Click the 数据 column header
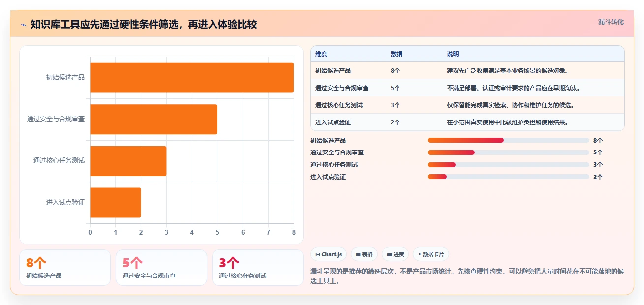Viewport: 644px width, 305px height. point(397,54)
